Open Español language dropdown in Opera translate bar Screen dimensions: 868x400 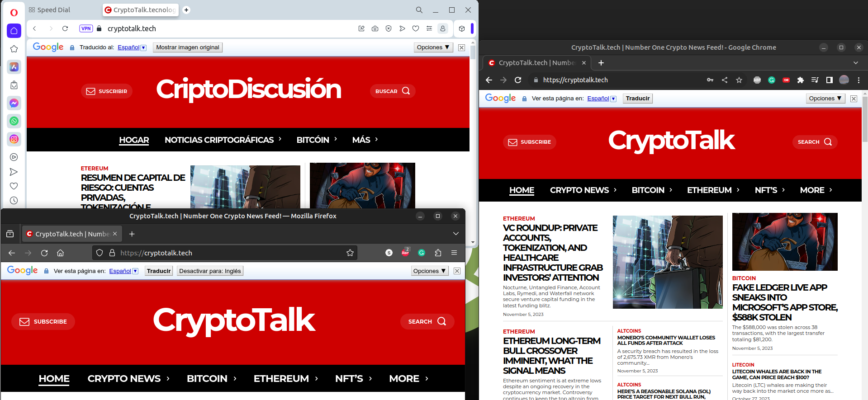click(x=132, y=47)
